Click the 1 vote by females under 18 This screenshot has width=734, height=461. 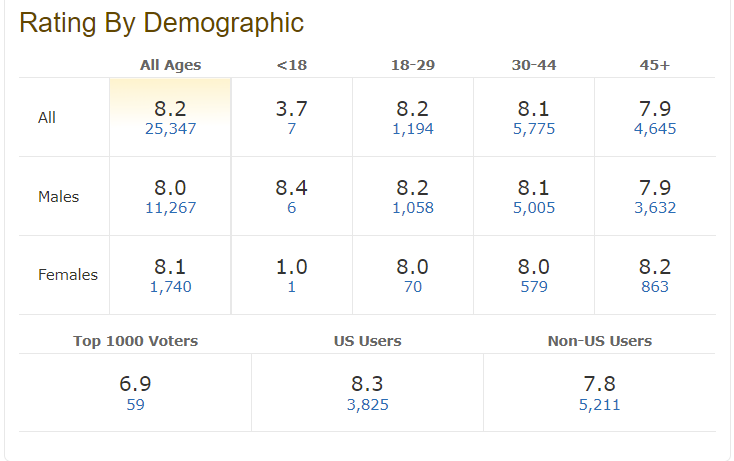(x=292, y=287)
